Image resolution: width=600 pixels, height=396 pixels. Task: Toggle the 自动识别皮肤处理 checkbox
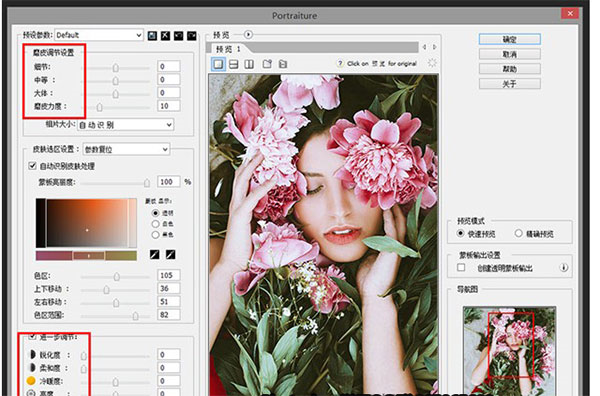pyautogui.click(x=33, y=166)
